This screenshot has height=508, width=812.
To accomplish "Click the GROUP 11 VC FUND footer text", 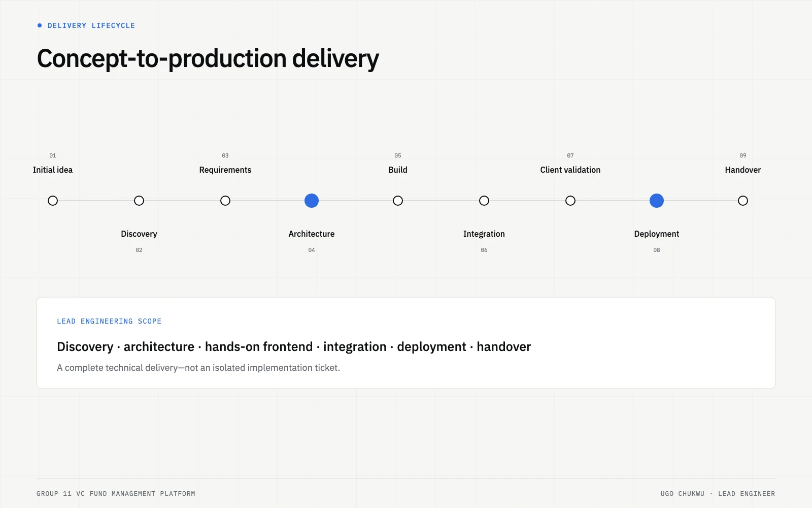I will tap(116, 493).
